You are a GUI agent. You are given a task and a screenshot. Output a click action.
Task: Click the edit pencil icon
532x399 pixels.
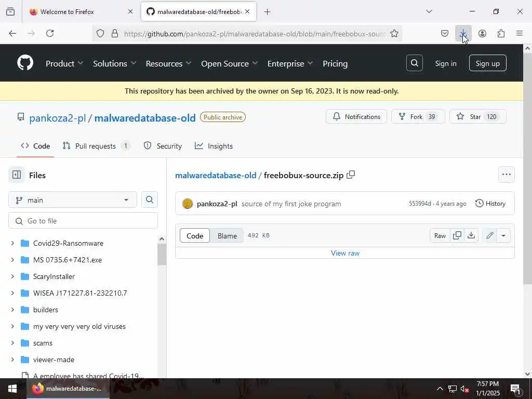point(489,235)
